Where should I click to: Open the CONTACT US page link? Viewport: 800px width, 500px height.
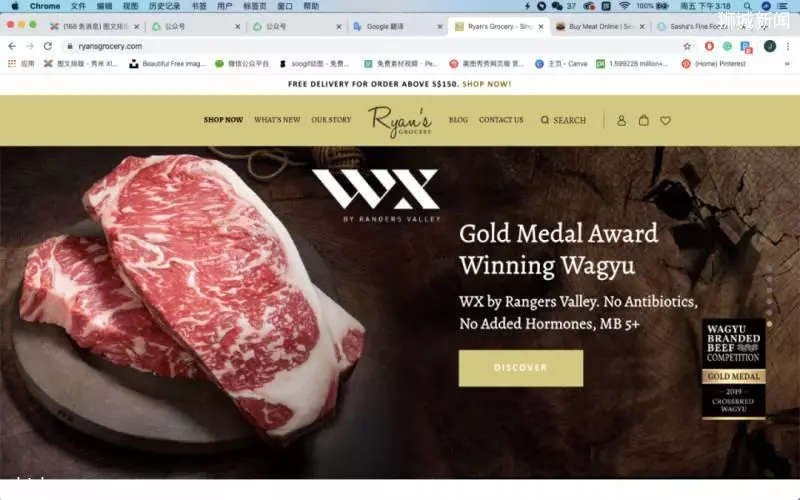tap(501, 120)
